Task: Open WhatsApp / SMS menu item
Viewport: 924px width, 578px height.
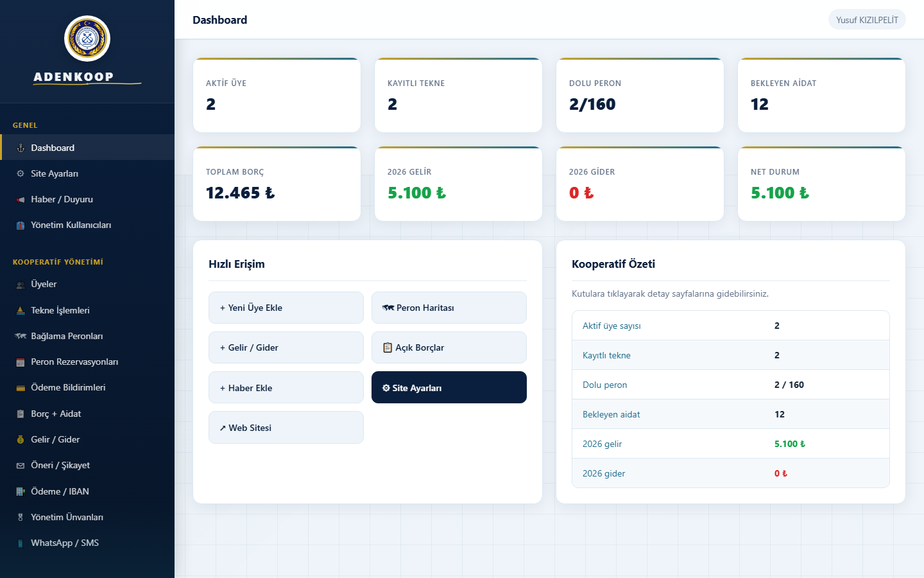Action: (x=87, y=543)
